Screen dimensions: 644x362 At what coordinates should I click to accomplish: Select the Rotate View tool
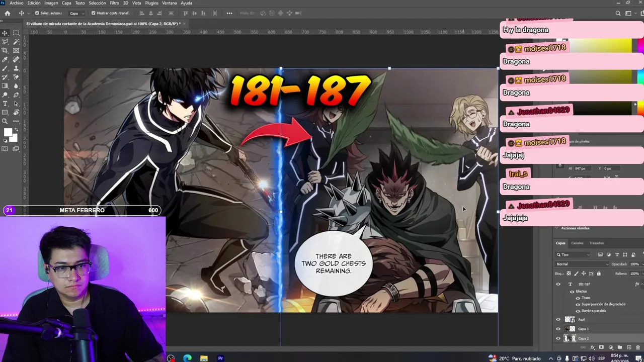[x=16, y=112]
